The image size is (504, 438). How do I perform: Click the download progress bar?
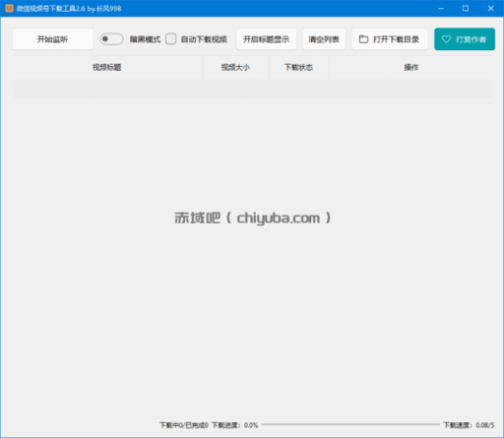point(350,424)
